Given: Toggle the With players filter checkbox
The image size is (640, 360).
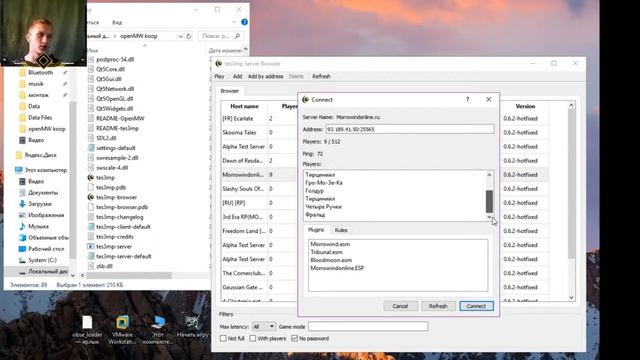Looking at the screenshot, I should 253,338.
